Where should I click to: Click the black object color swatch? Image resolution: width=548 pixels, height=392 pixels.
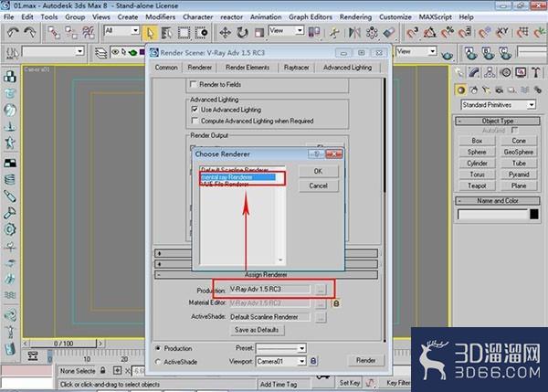(534, 214)
